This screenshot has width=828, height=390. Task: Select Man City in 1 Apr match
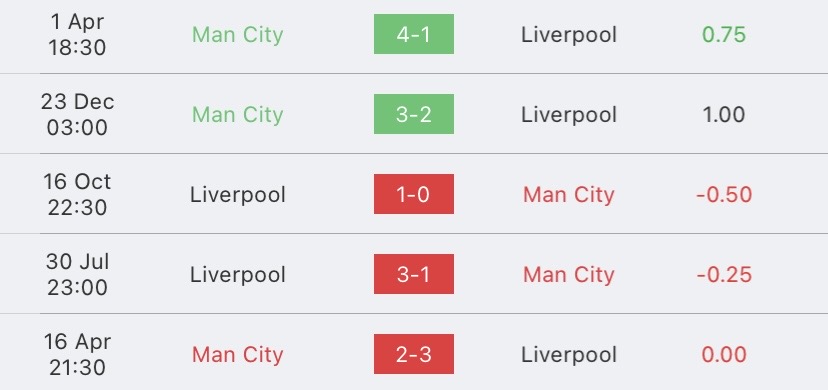tap(238, 35)
